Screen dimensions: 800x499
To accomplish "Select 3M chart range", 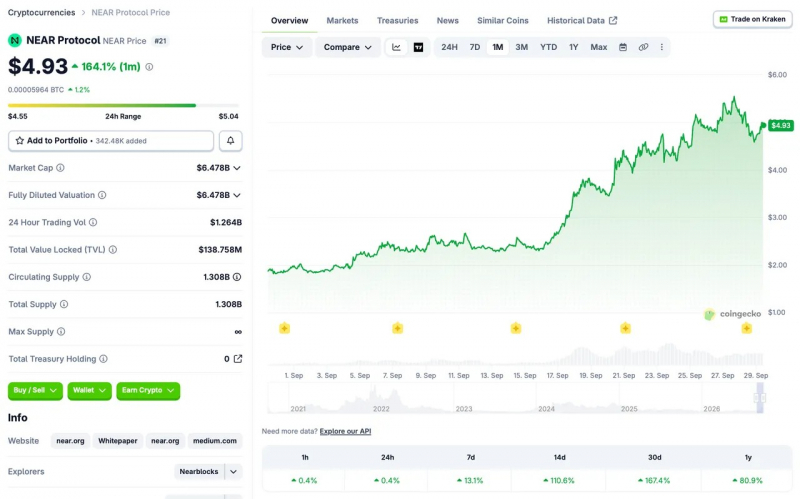I will coord(521,47).
